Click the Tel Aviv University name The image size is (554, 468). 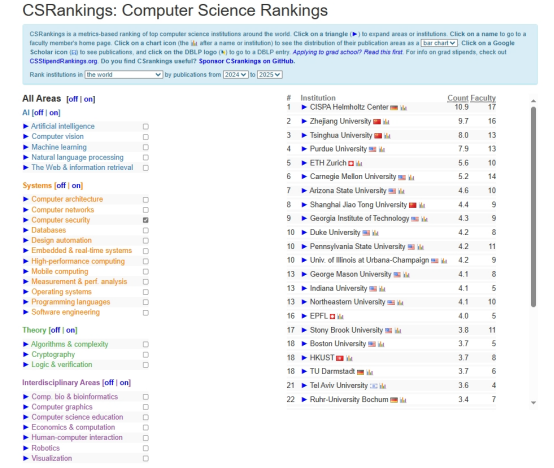point(339,385)
